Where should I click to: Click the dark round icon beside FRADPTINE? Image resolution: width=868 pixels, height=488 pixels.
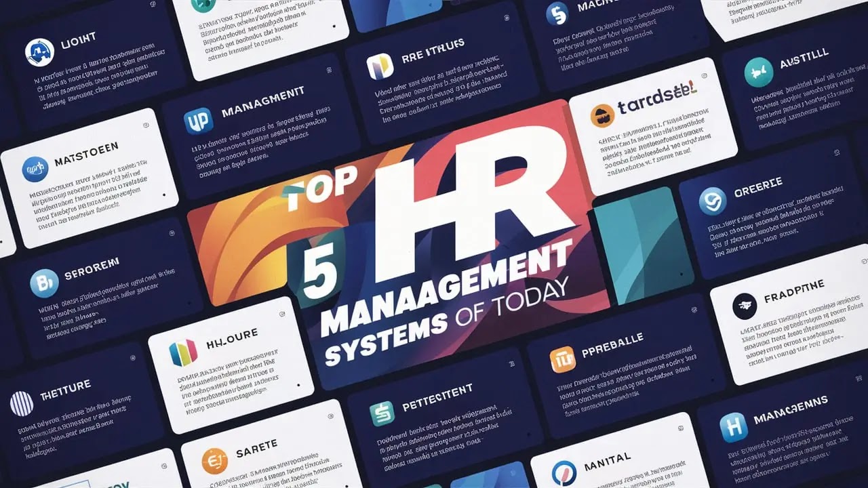745,306
